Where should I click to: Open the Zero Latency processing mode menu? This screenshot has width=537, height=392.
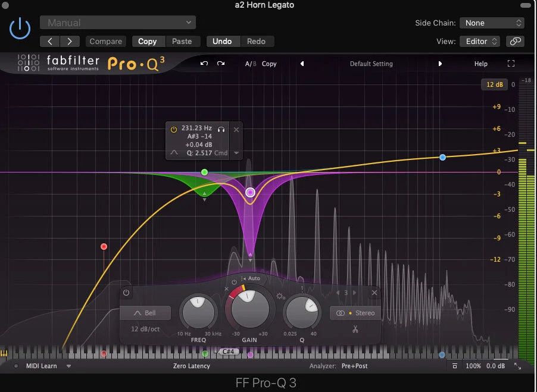192,366
